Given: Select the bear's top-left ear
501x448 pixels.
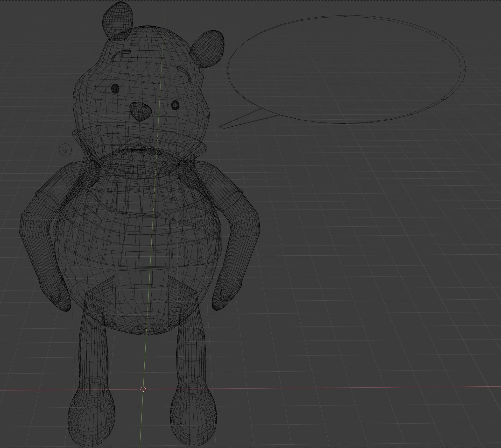Looking at the screenshot, I should pos(118,21).
